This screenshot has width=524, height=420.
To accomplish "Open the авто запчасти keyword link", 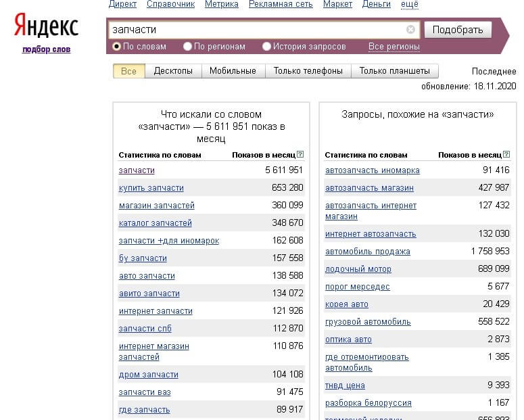I will tap(147, 276).
